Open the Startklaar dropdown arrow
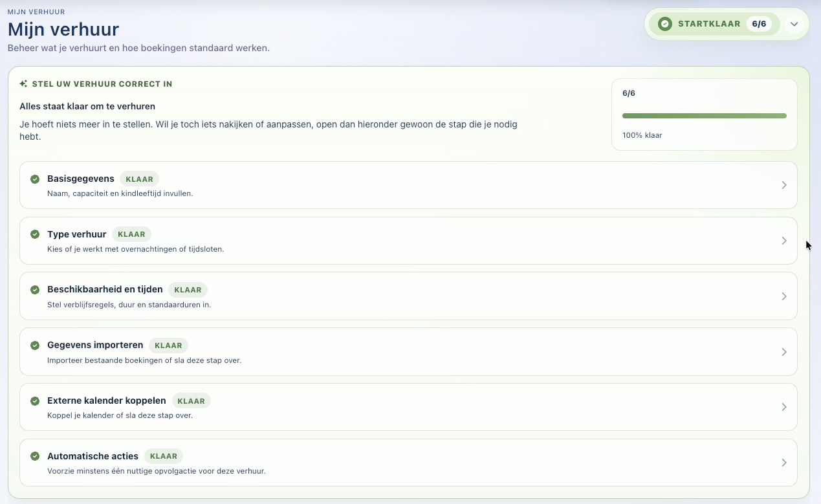 point(794,24)
